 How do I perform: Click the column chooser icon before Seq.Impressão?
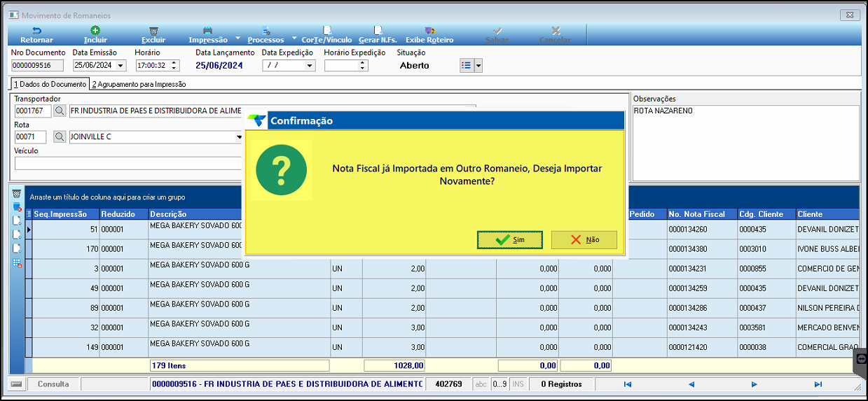29,214
